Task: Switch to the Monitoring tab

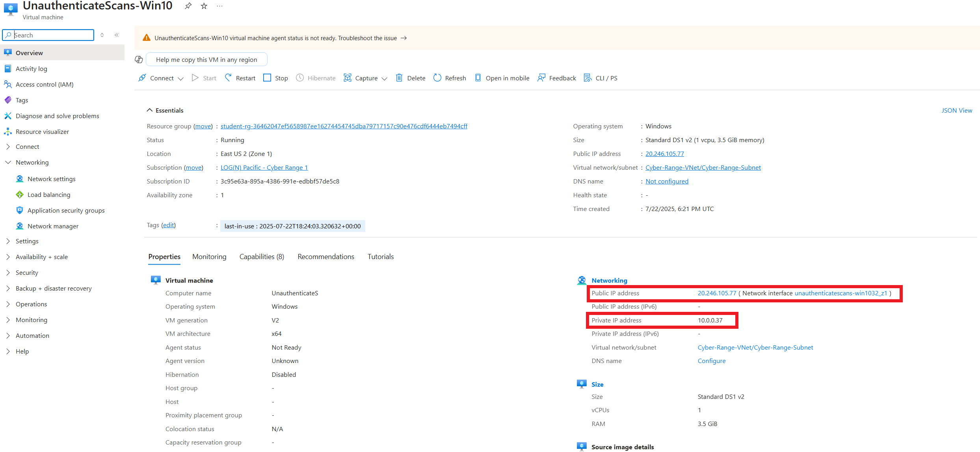Action: (x=209, y=257)
